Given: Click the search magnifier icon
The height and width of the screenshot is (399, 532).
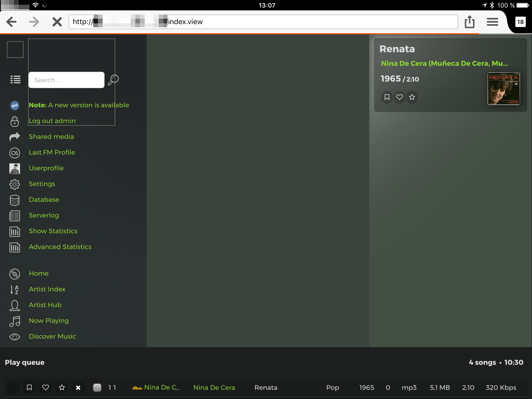Looking at the screenshot, I should [x=113, y=80].
